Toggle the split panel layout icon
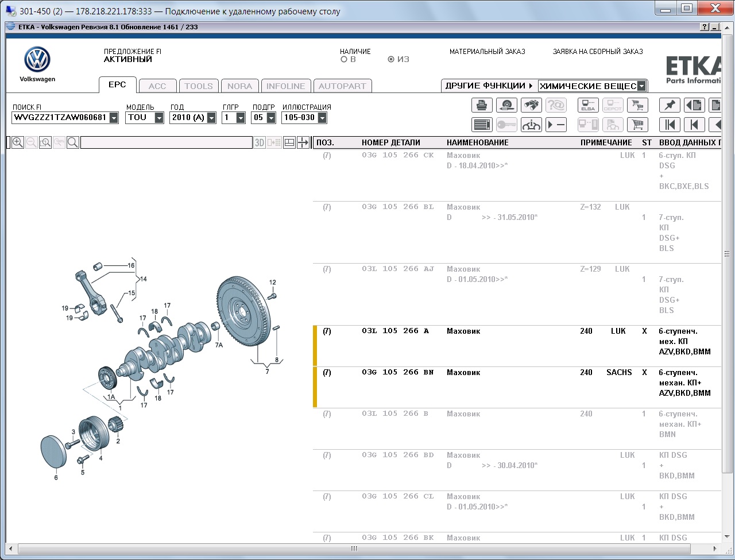 click(x=289, y=142)
